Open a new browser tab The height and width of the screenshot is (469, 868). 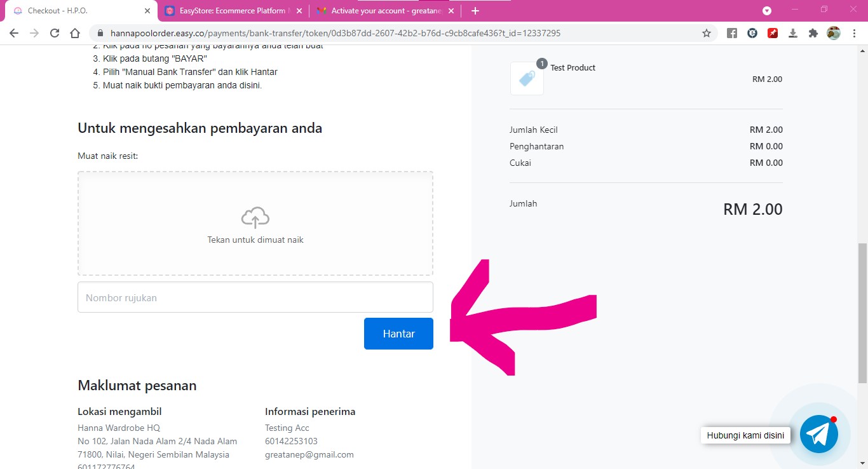(475, 11)
